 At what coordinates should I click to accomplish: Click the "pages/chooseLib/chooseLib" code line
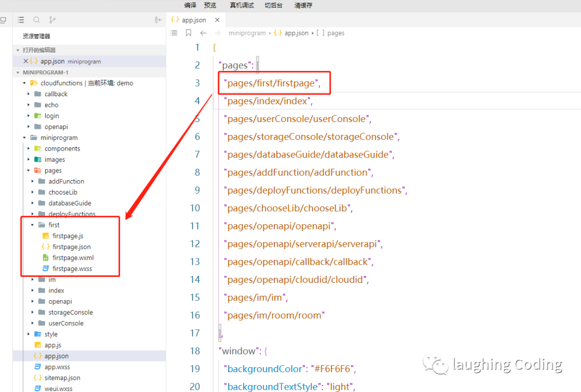point(288,208)
